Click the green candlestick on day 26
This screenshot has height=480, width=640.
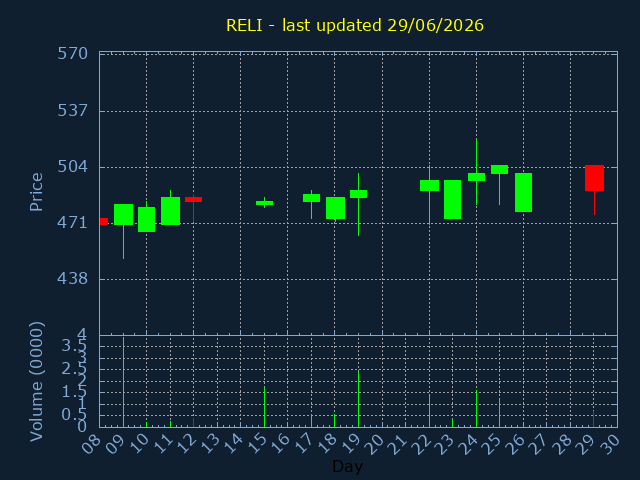click(523, 193)
